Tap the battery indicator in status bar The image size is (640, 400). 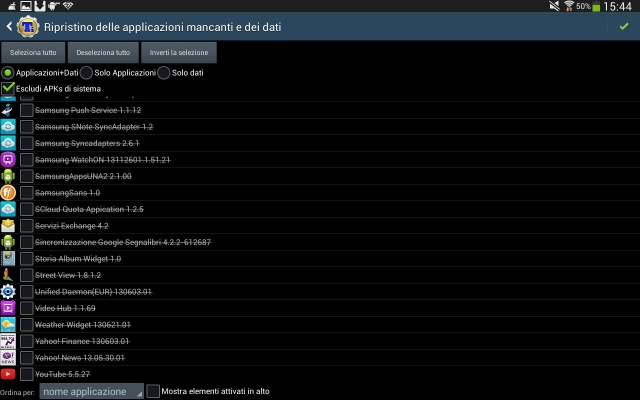(x=596, y=7)
